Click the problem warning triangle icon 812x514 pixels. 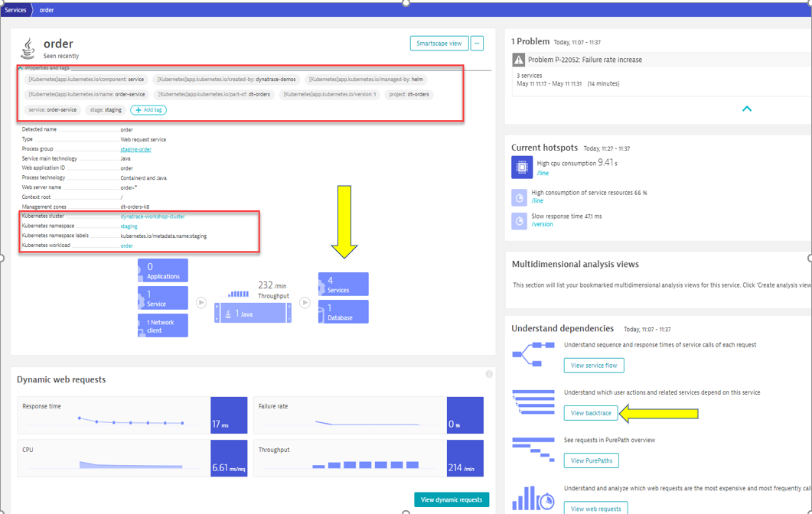(x=518, y=60)
